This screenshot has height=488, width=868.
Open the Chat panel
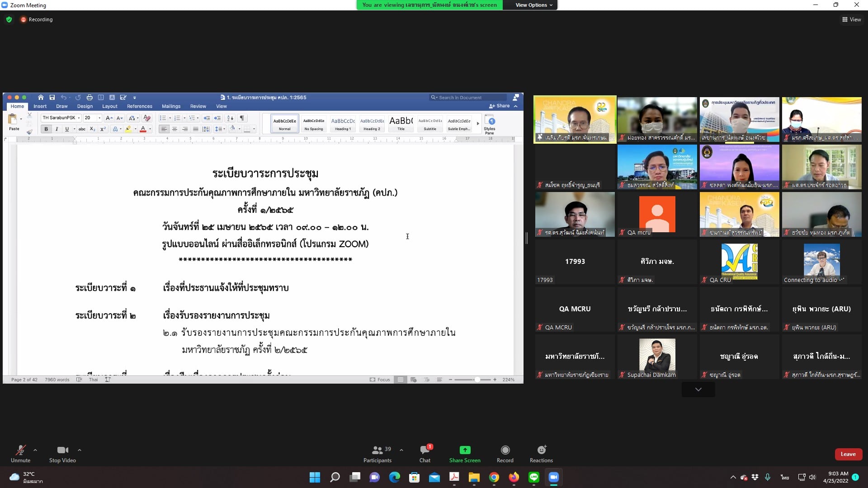point(425,450)
